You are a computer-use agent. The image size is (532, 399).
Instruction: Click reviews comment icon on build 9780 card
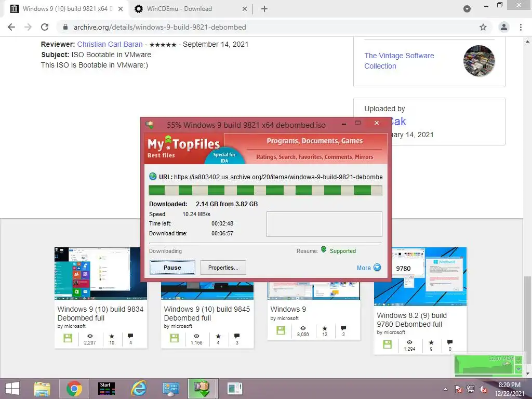pyautogui.click(x=450, y=342)
